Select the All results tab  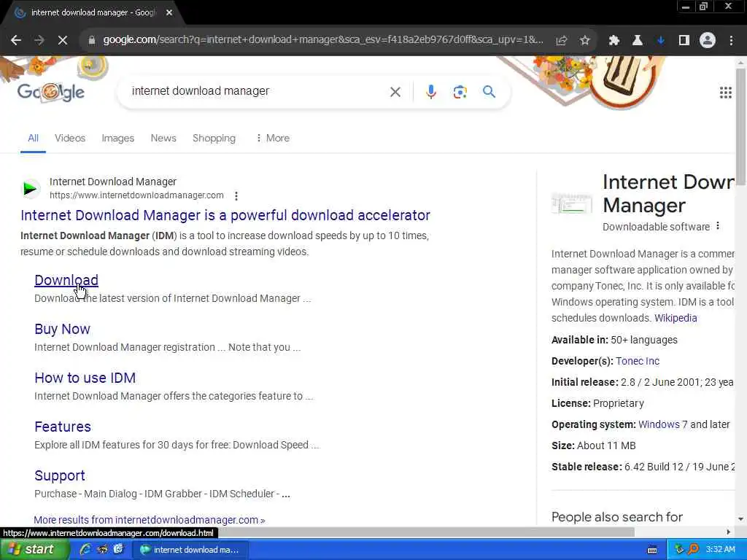coord(33,138)
